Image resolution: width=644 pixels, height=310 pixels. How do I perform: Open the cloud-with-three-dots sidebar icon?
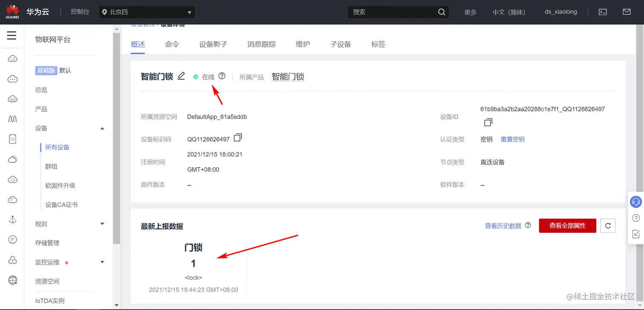click(x=13, y=79)
